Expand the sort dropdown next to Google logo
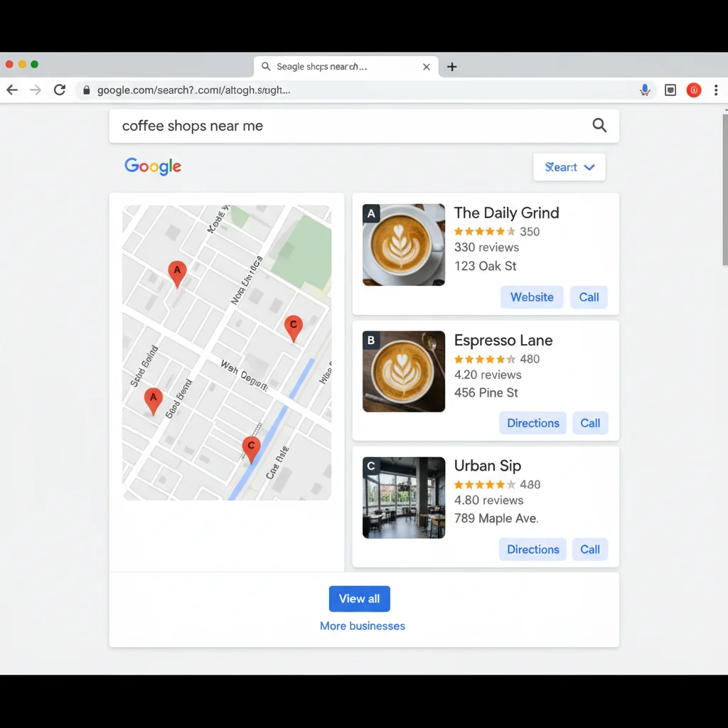 click(569, 167)
